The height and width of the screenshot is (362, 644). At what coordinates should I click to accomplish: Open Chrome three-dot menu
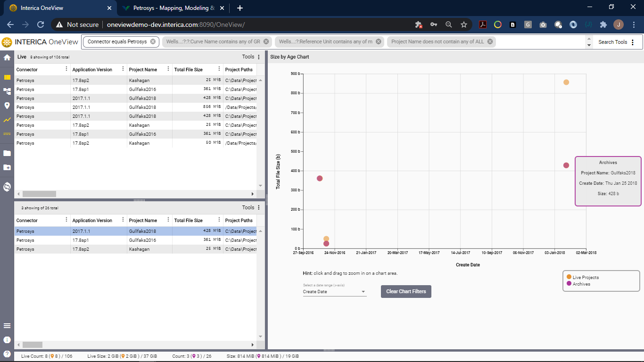coord(633,25)
